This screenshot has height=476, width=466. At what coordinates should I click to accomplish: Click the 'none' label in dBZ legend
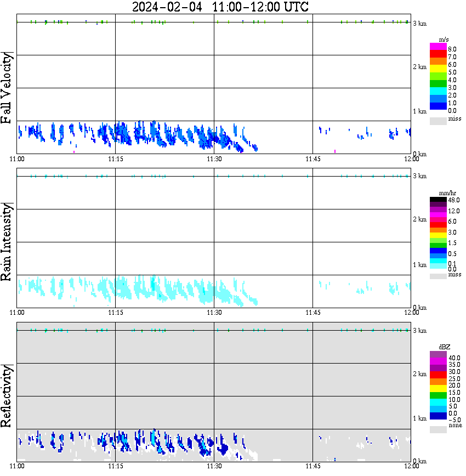pyautogui.click(x=455, y=426)
